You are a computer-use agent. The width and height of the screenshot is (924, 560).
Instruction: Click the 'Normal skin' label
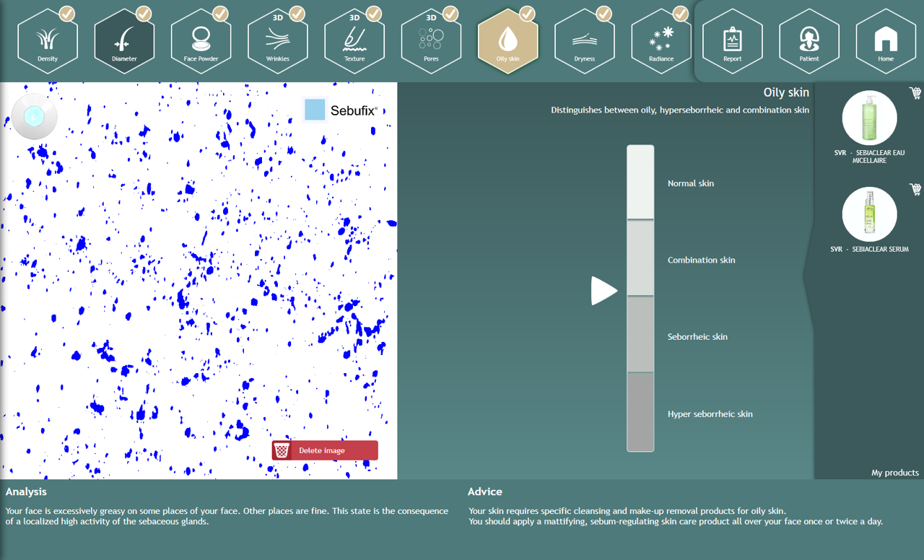coord(691,183)
